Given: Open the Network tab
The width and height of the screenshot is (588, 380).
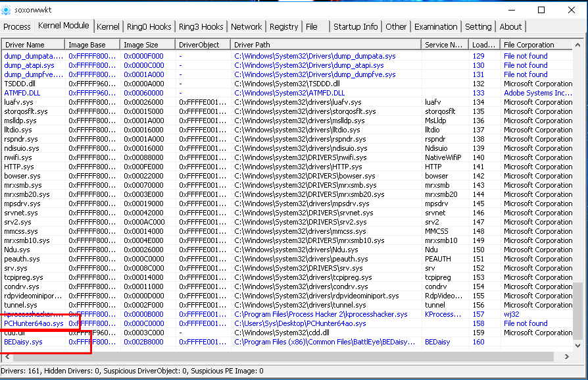Looking at the screenshot, I should point(247,26).
